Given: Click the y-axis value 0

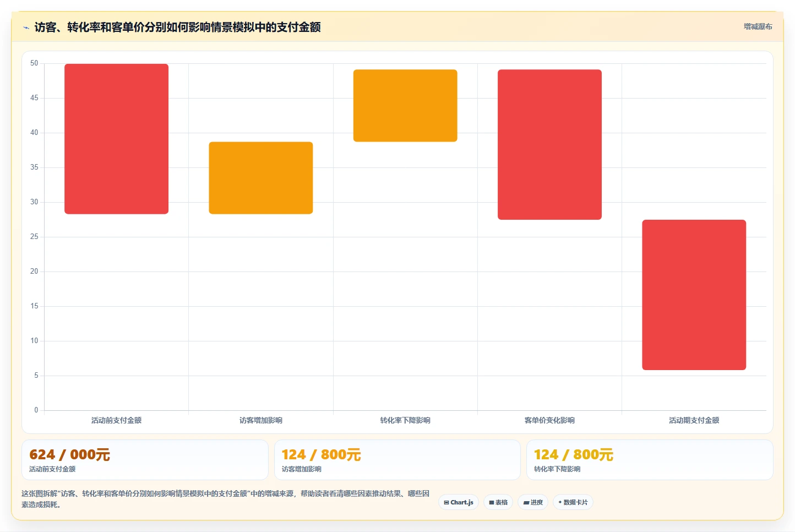Looking at the screenshot, I should click(36, 410).
